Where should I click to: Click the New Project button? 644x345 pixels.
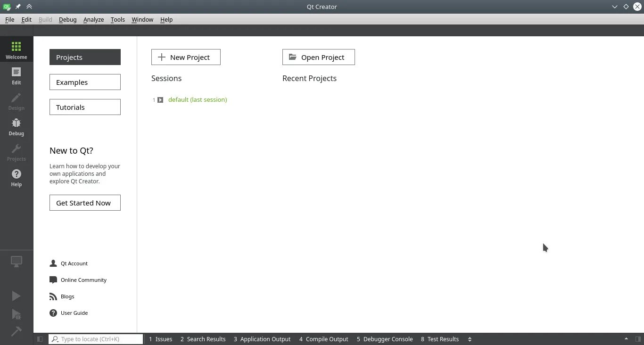click(186, 57)
